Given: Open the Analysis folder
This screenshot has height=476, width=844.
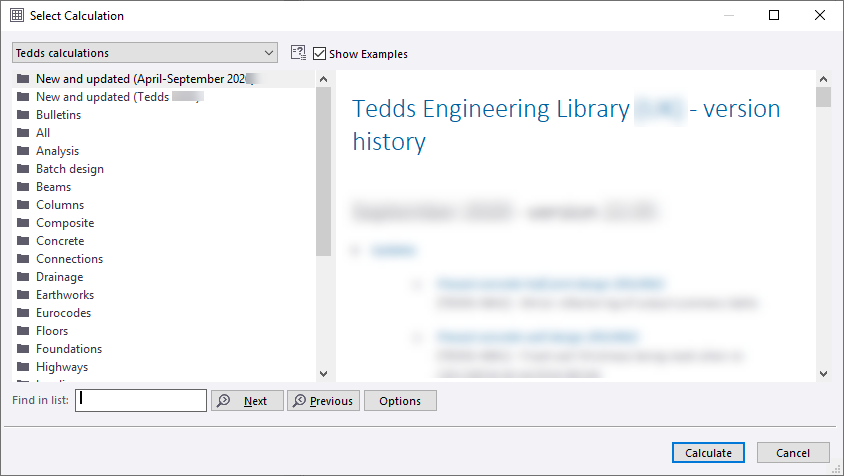Looking at the screenshot, I should coord(57,151).
